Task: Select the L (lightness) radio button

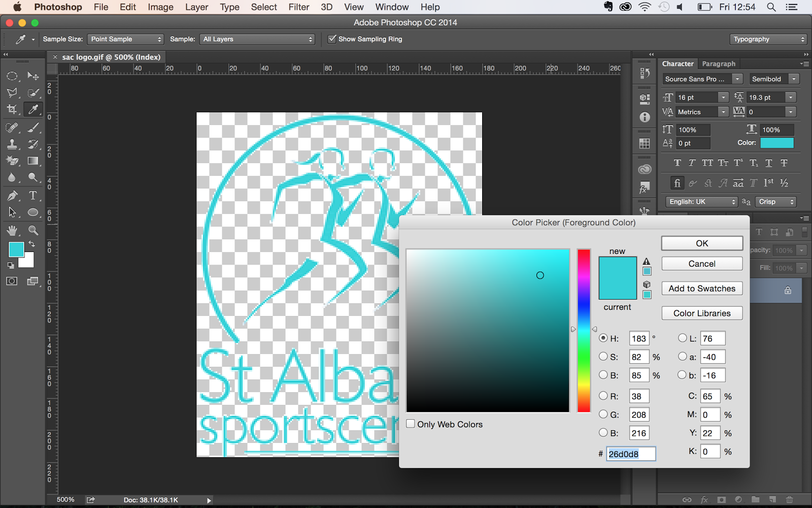Action: (x=683, y=338)
